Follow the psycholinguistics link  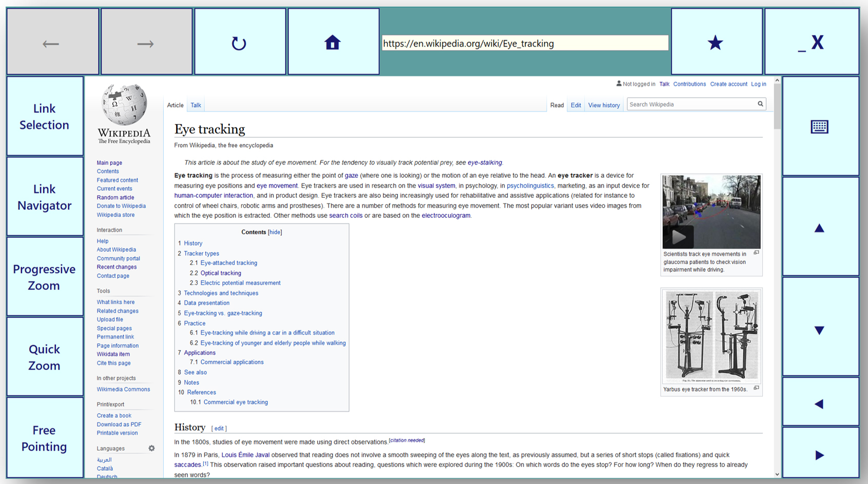530,186
